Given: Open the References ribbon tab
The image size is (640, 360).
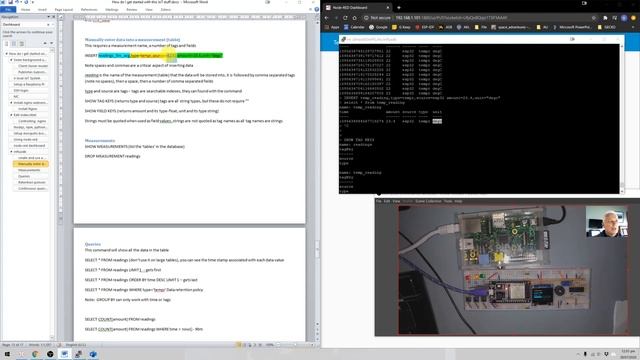Looking at the screenshot, I should click(x=89, y=9).
